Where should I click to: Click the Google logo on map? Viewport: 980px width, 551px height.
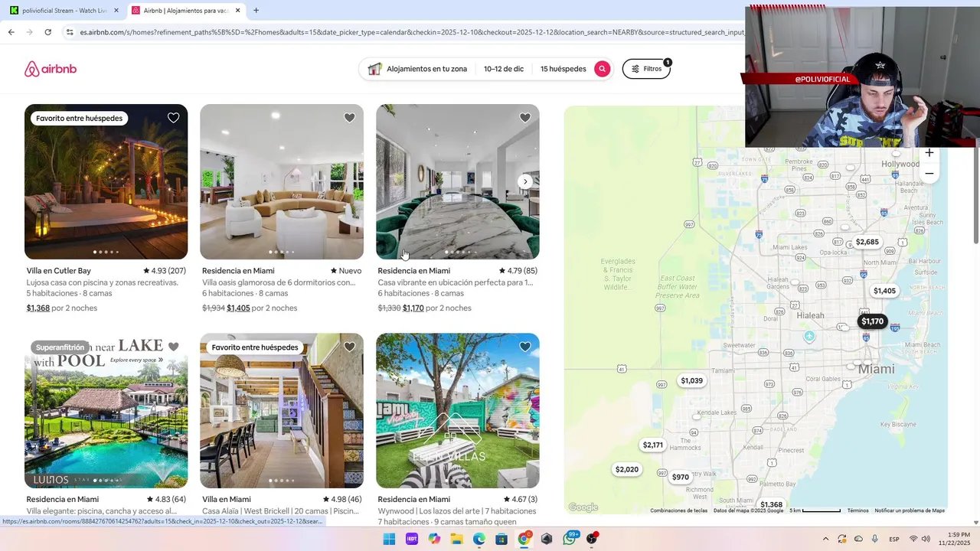(x=583, y=507)
